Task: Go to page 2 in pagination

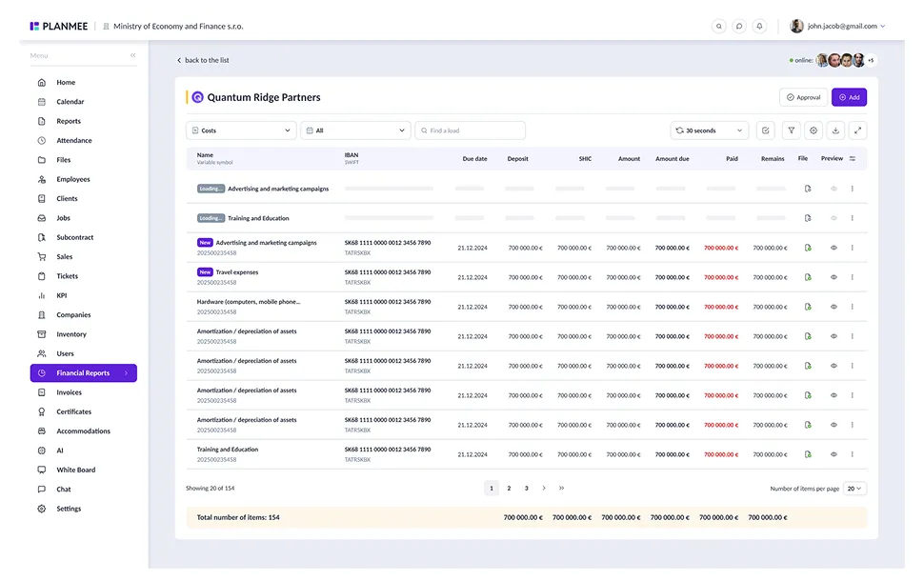Action: coord(509,488)
